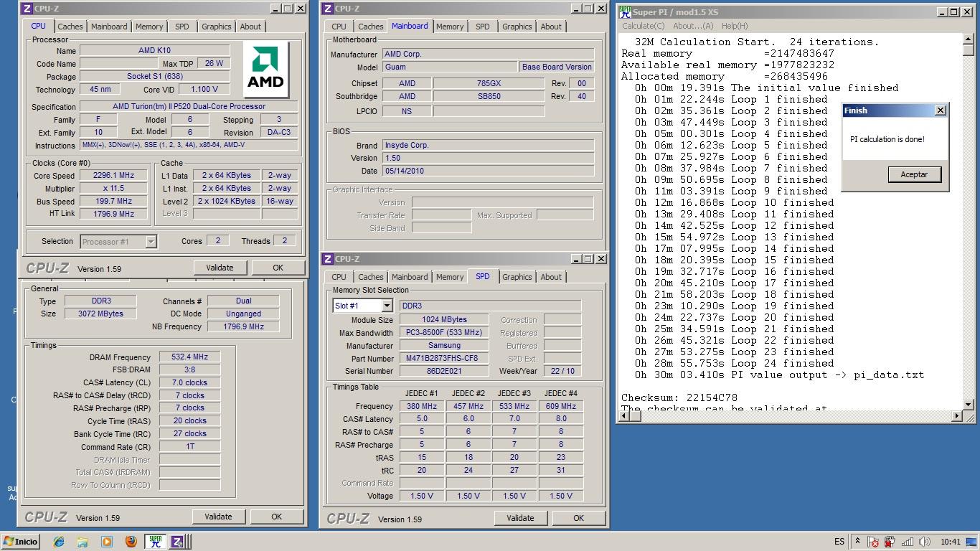Click the Z icon in Mainboard CPU-Z title bar

(x=327, y=9)
